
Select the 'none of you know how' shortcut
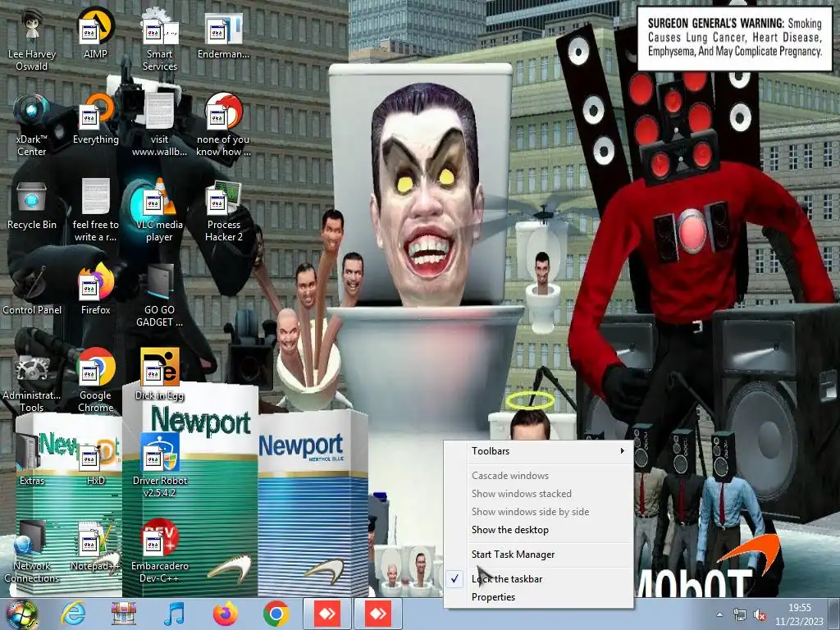(223, 125)
